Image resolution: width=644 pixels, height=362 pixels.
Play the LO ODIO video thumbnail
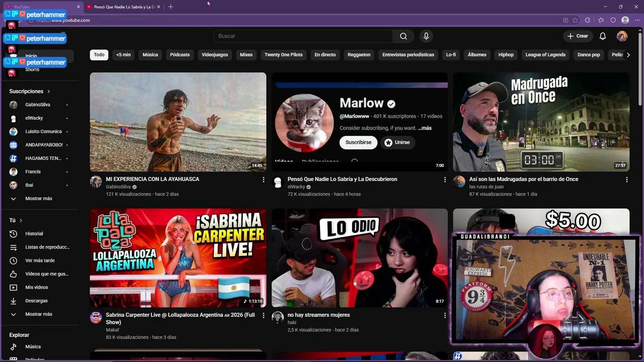coord(360,258)
